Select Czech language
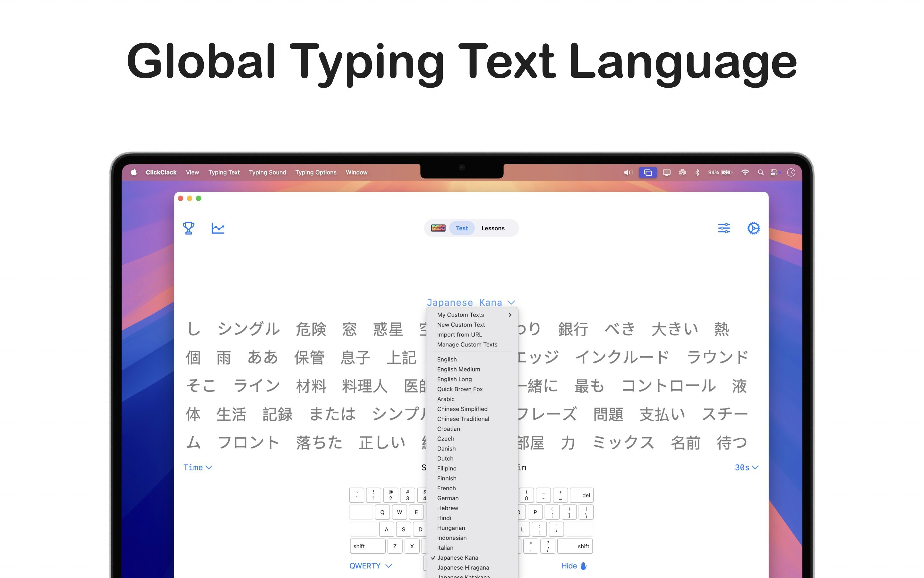The height and width of the screenshot is (578, 924). coord(472,439)
